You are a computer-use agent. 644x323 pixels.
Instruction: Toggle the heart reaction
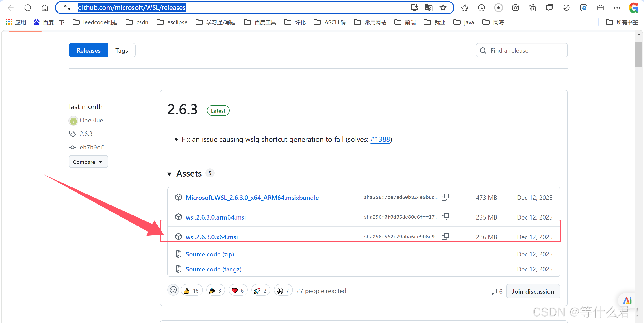[x=238, y=291]
